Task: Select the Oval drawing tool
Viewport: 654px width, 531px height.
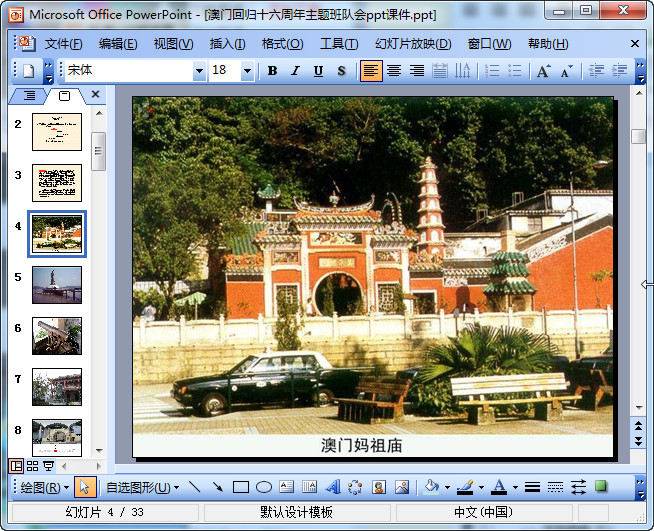Action: (x=264, y=487)
